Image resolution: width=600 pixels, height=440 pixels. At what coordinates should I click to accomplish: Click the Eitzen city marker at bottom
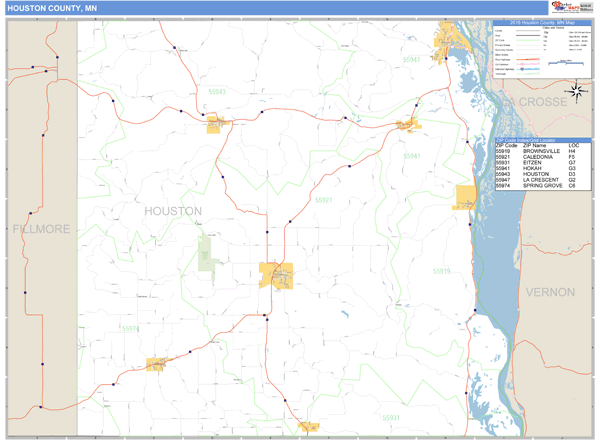click(310, 426)
